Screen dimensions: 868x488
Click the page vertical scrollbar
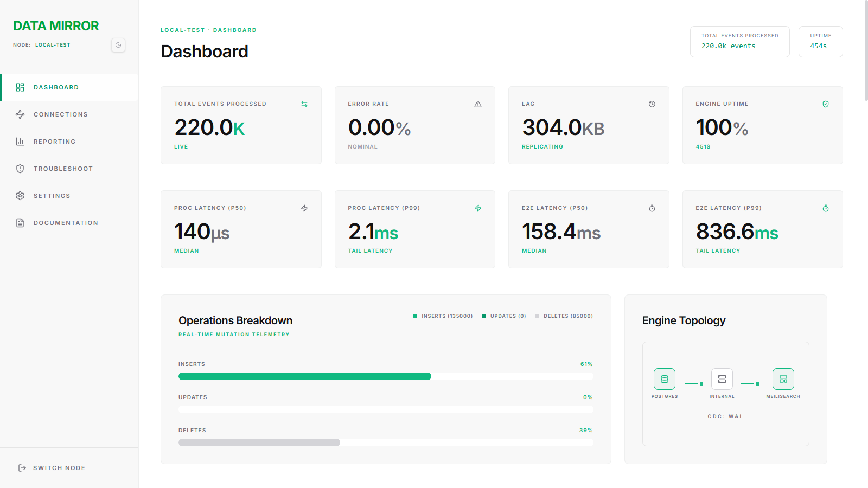866,50
